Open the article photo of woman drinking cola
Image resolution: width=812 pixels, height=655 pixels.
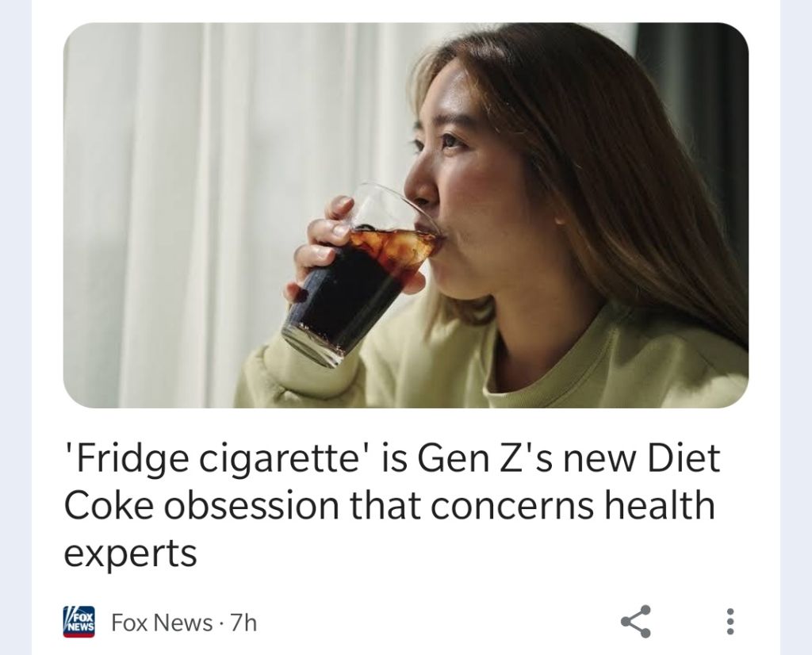coord(405,215)
